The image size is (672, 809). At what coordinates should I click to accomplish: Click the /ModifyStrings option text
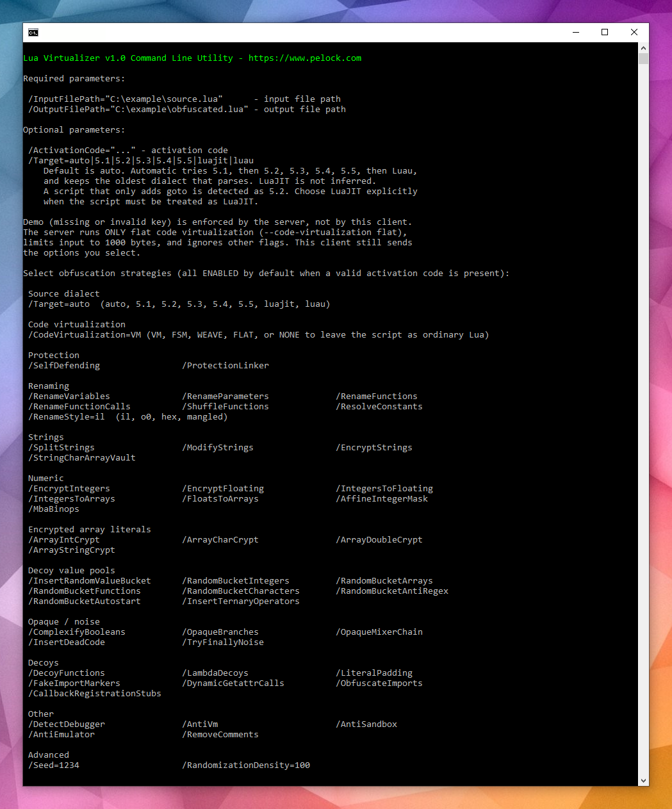click(218, 448)
